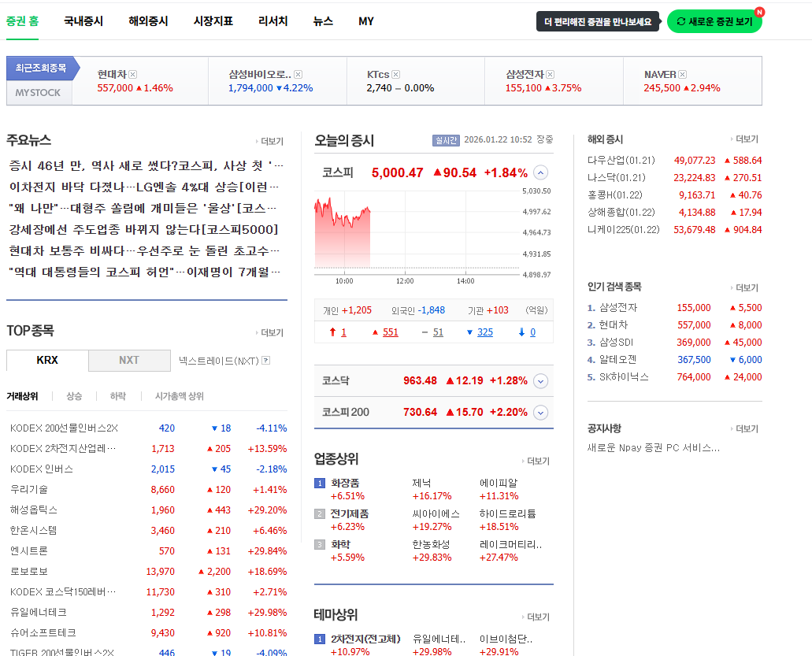812x656 pixels.
Task: Expand the 코스피200 index chart
Action: [540, 413]
